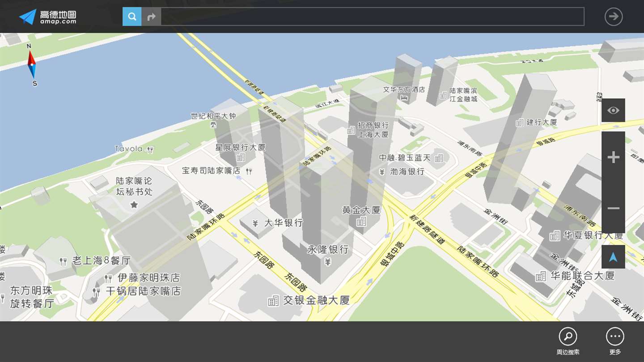The width and height of the screenshot is (644, 362).
Task: Select the 伊藤家明珠店 label
Action: 149,278
